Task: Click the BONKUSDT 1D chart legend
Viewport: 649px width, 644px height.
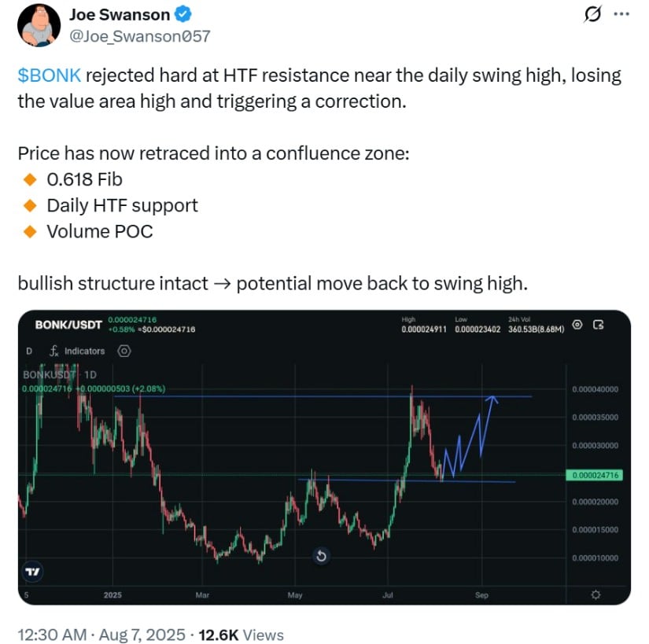Action: coord(60,375)
